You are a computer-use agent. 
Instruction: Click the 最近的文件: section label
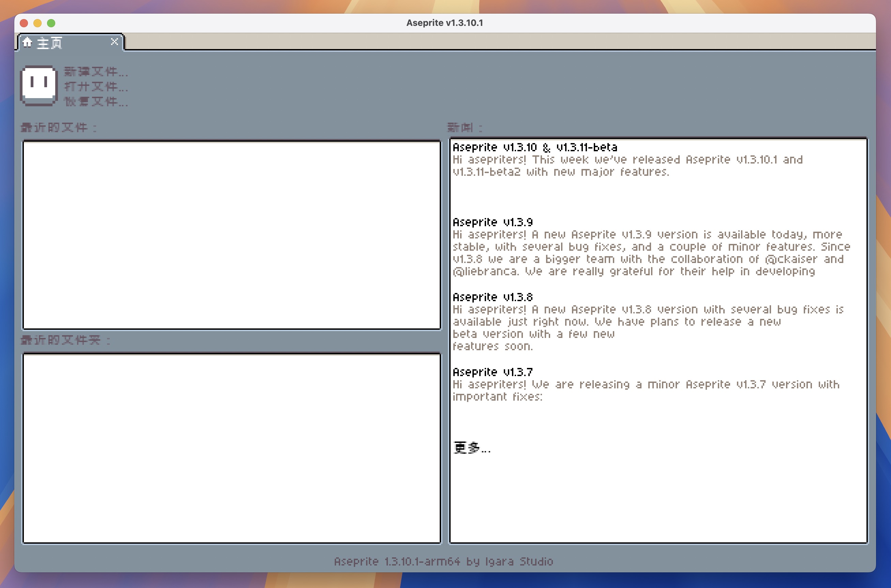pos(59,127)
